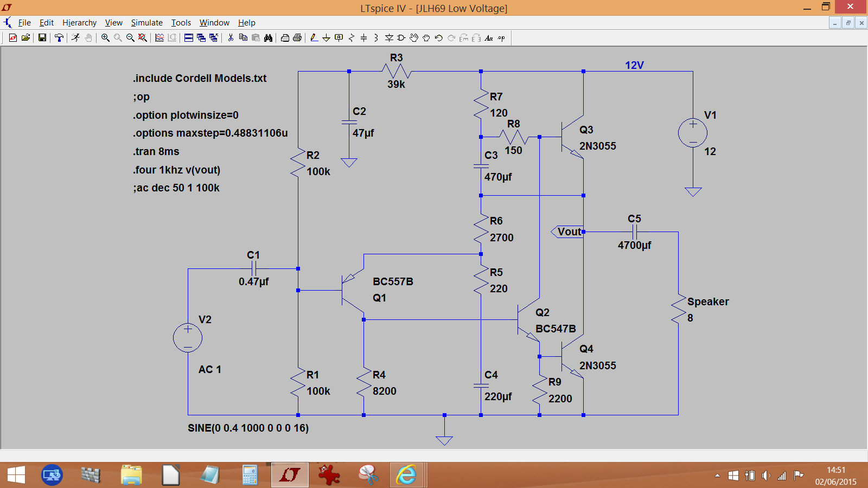The height and width of the screenshot is (488, 868).
Task: Click the Zoom Full Extents icon
Action: 143,38
